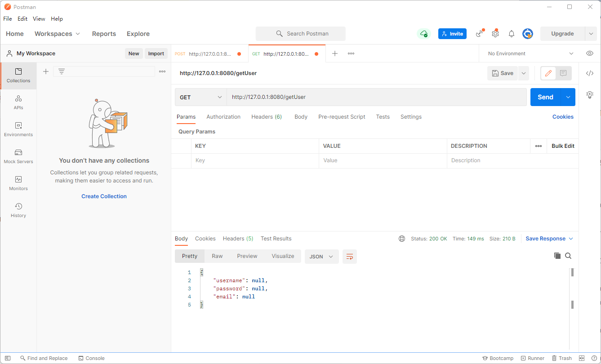Open the GET method dropdown

click(200, 97)
